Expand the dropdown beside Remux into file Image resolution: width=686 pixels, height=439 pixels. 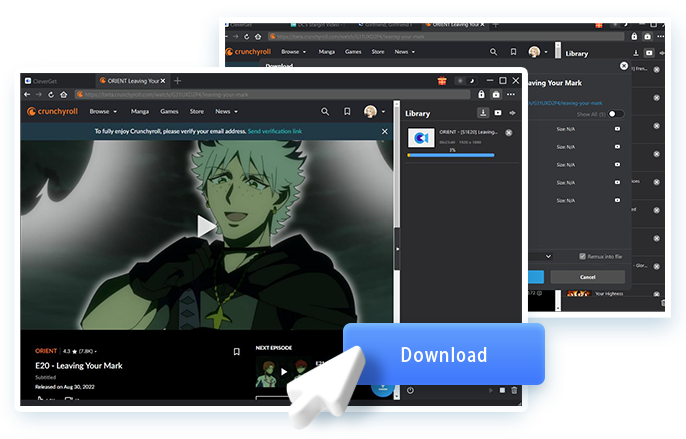[548, 256]
